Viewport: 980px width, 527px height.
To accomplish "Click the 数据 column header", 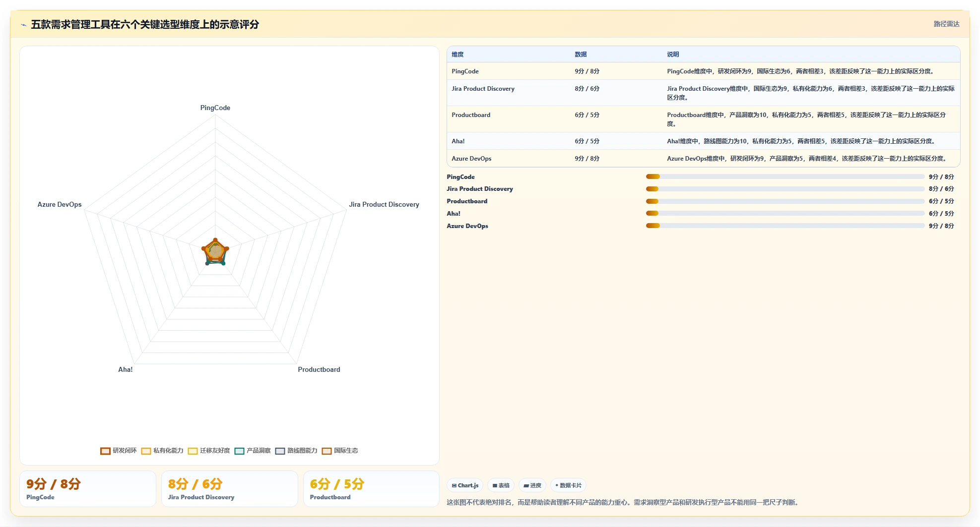I will pos(581,55).
